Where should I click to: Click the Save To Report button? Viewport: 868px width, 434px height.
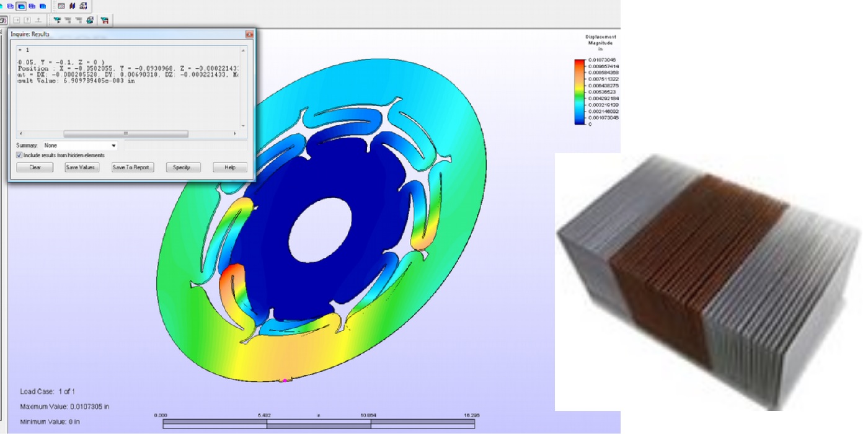point(133,167)
